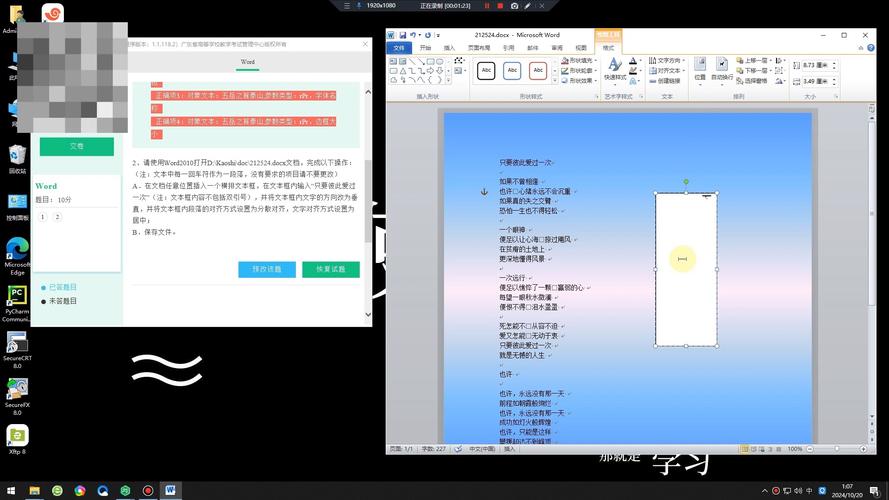The image size is (889, 500).
Task: Expand the Text Direction (文字方向) dropdown
Action: click(668, 60)
